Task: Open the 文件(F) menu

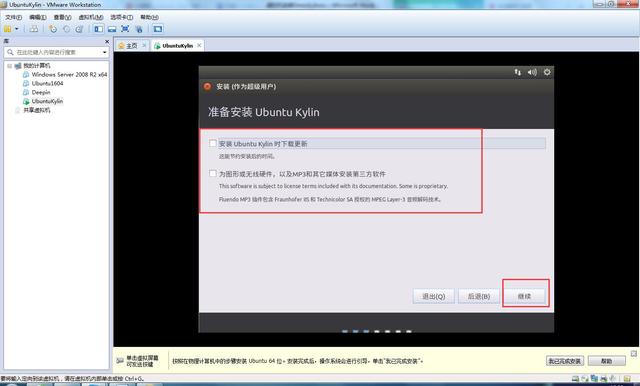Action: (x=13, y=17)
